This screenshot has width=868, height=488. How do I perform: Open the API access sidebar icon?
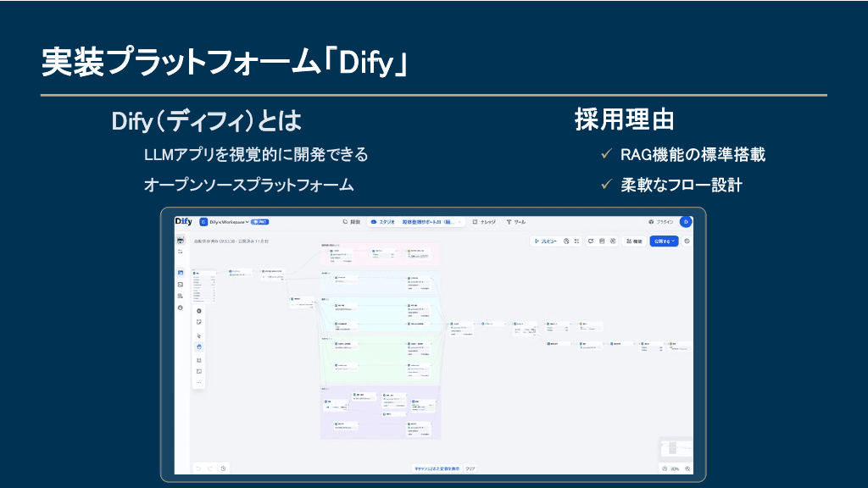pos(181,285)
